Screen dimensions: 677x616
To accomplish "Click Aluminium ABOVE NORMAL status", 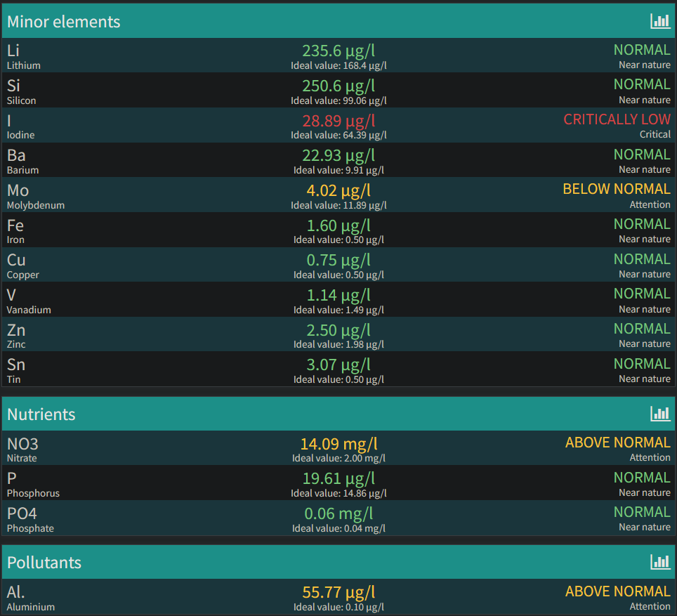I will coord(618,591).
